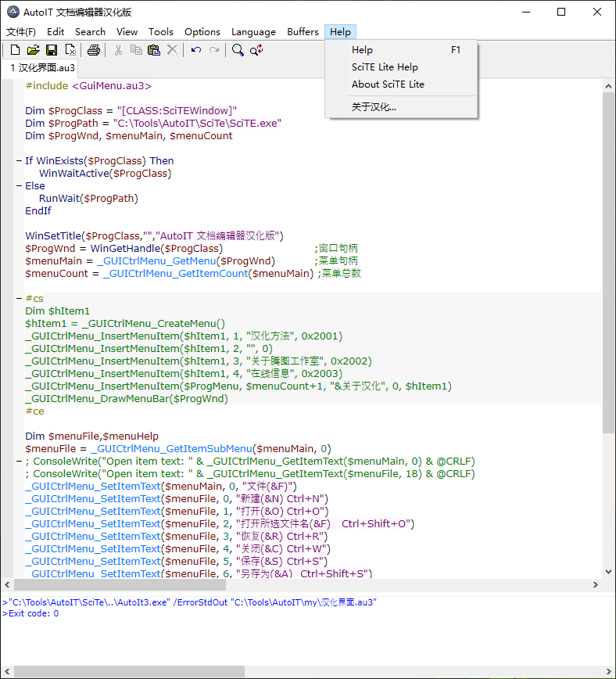Click the '关于汉化...' menu item
This screenshot has height=679, width=616.
(374, 107)
